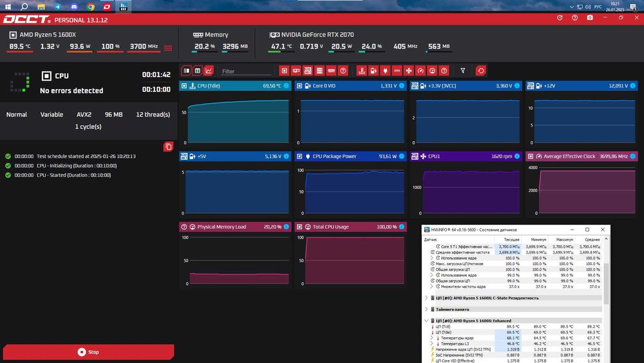Select the graph chart view

point(209,71)
